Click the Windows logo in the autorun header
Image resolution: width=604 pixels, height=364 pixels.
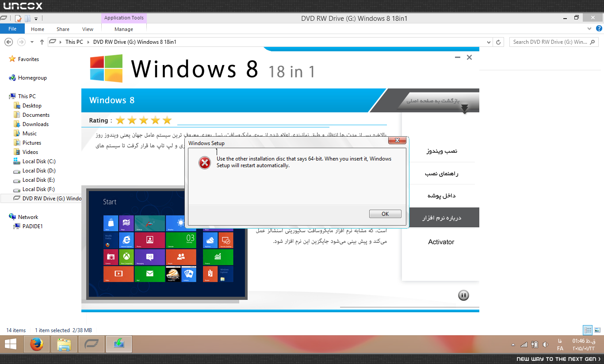pyautogui.click(x=107, y=69)
